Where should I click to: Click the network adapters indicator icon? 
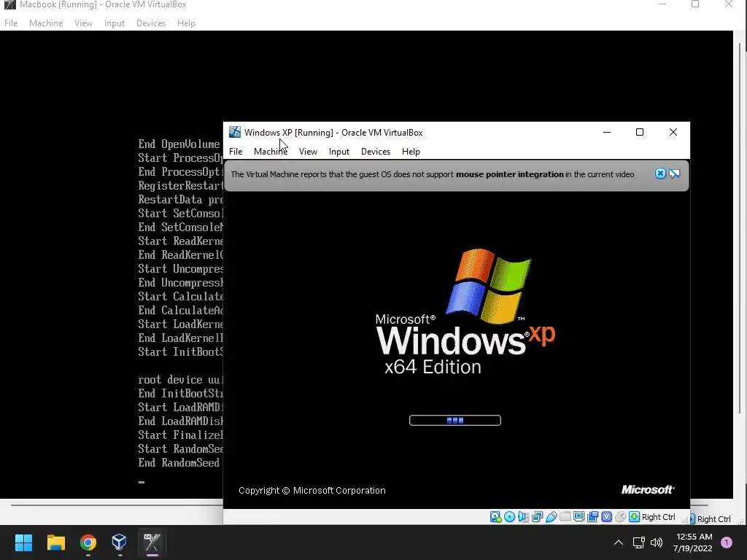(x=538, y=517)
